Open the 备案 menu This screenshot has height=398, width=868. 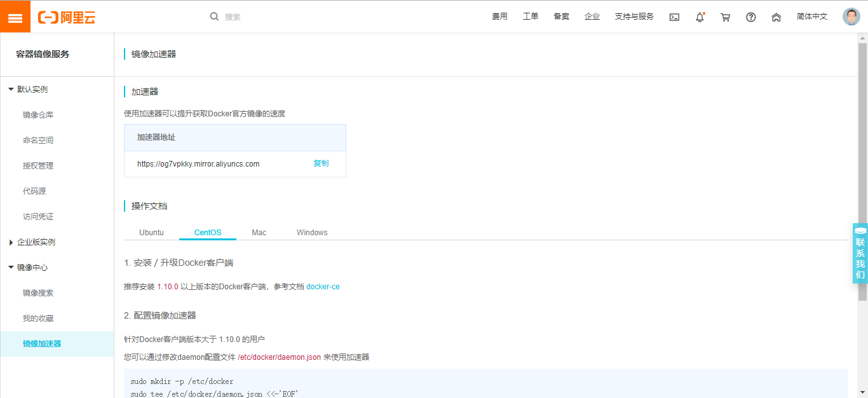click(x=561, y=17)
